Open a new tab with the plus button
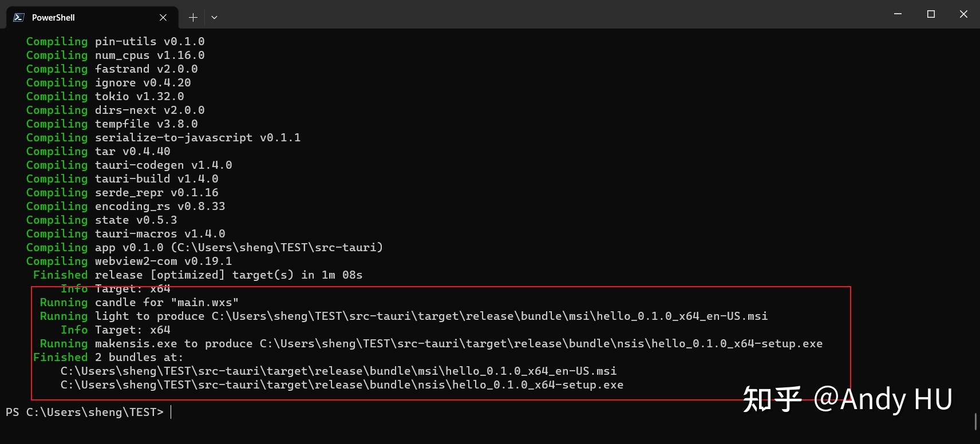Image resolution: width=980 pixels, height=444 pixels. [x=193, y=18]
